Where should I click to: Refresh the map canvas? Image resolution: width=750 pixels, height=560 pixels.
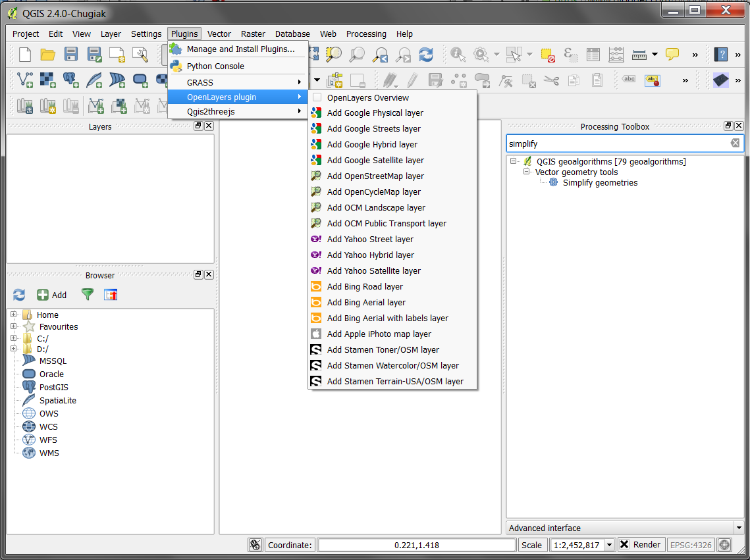(426, 55)
